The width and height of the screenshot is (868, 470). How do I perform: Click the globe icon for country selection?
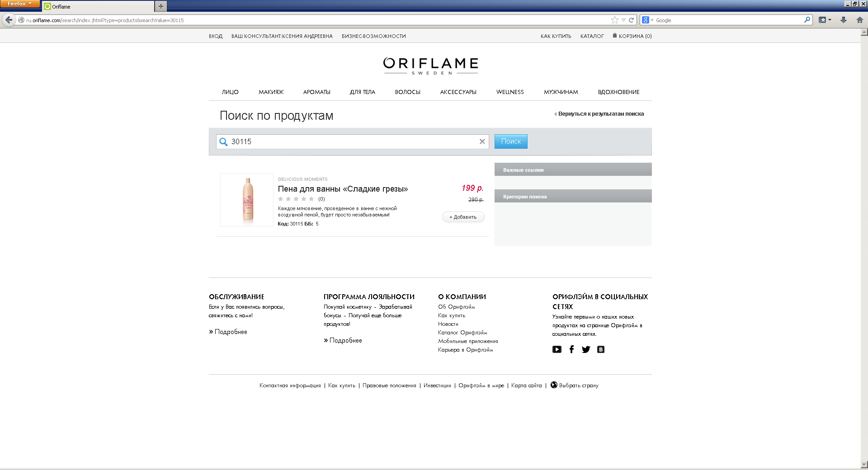[554, 385]
